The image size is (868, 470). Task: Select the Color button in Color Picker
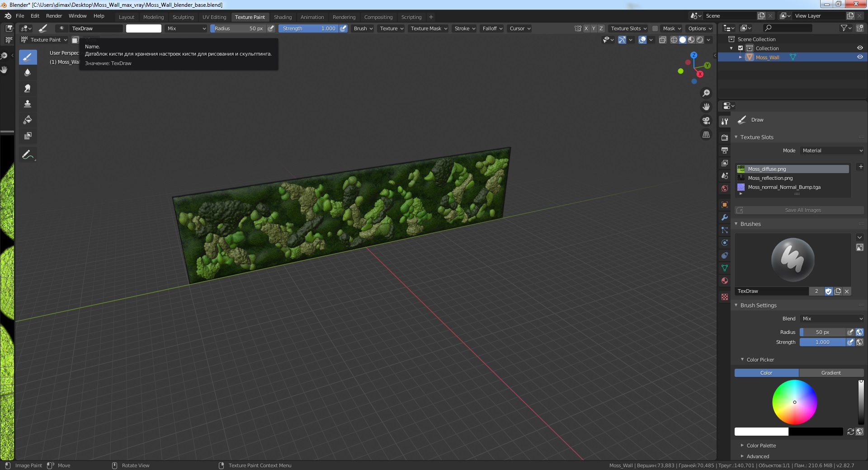[766, 373]
